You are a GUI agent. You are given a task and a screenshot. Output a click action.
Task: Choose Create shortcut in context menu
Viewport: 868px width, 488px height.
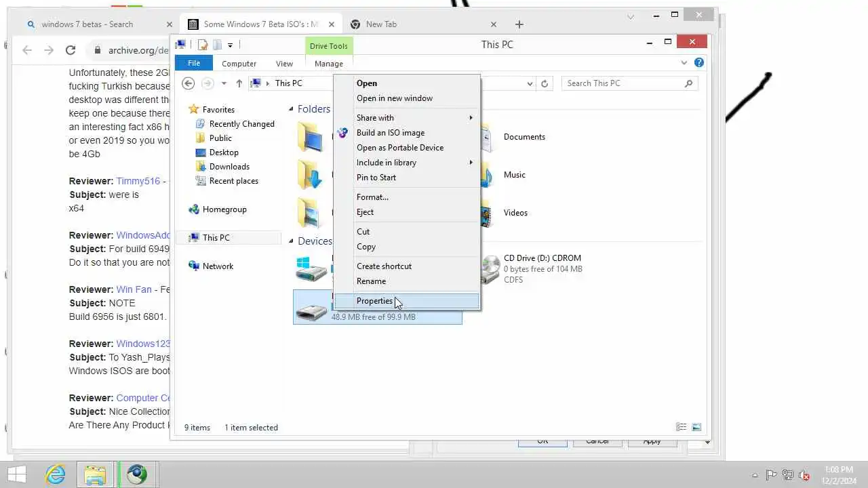(x=408, y=266)
